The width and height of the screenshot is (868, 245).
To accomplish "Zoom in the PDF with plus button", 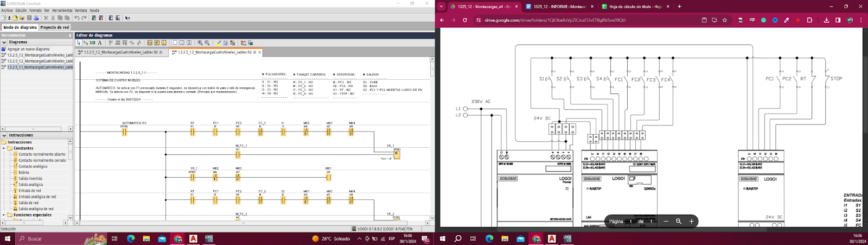I will coord(691,221).
